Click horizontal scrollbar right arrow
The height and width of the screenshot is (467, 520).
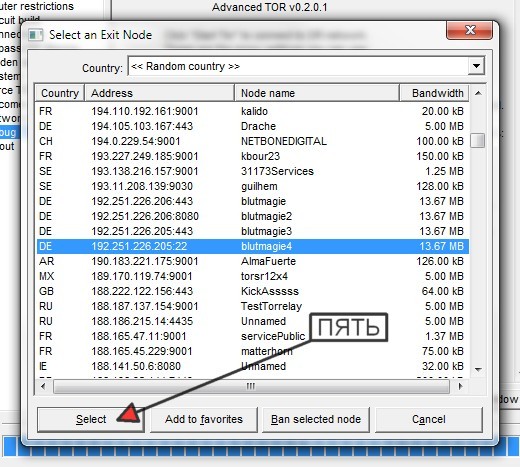point(460,386)
